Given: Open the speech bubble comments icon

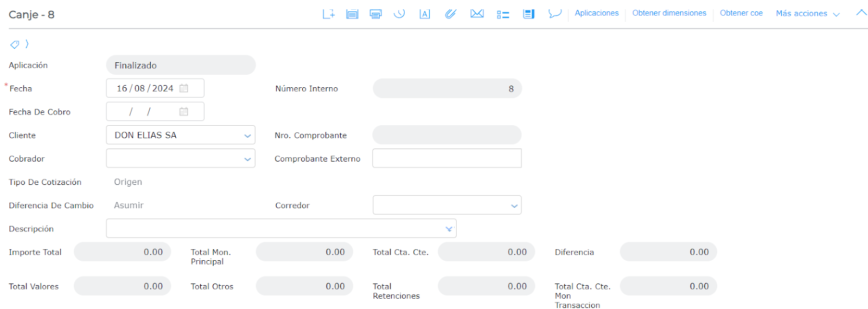Looking at the screenshot, I should tap(554, 14).
